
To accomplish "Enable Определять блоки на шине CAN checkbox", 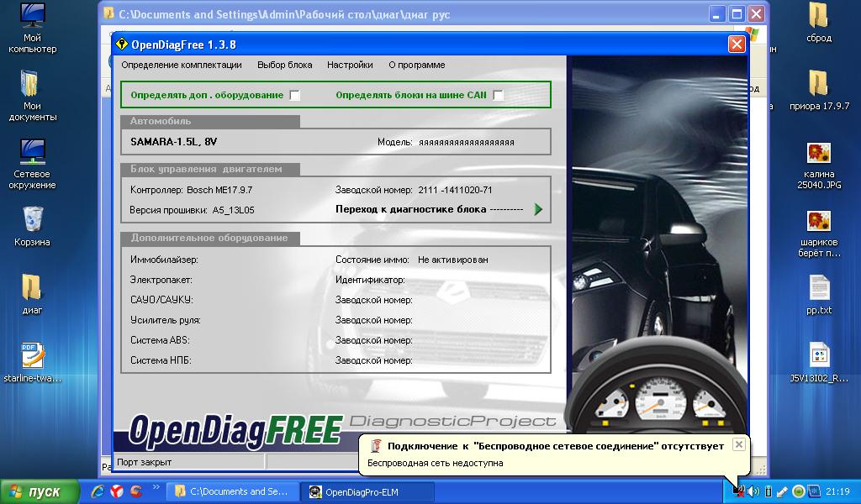I will click(498, 96).
